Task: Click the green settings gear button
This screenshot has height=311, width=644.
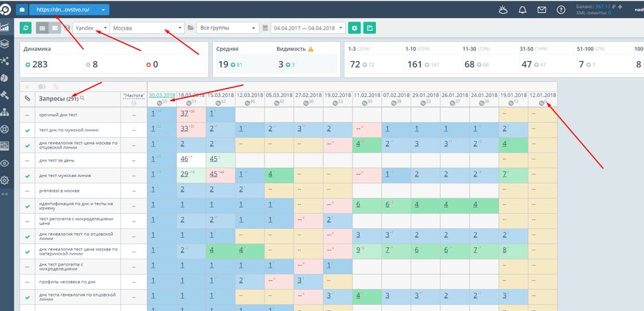Action: 354,28
